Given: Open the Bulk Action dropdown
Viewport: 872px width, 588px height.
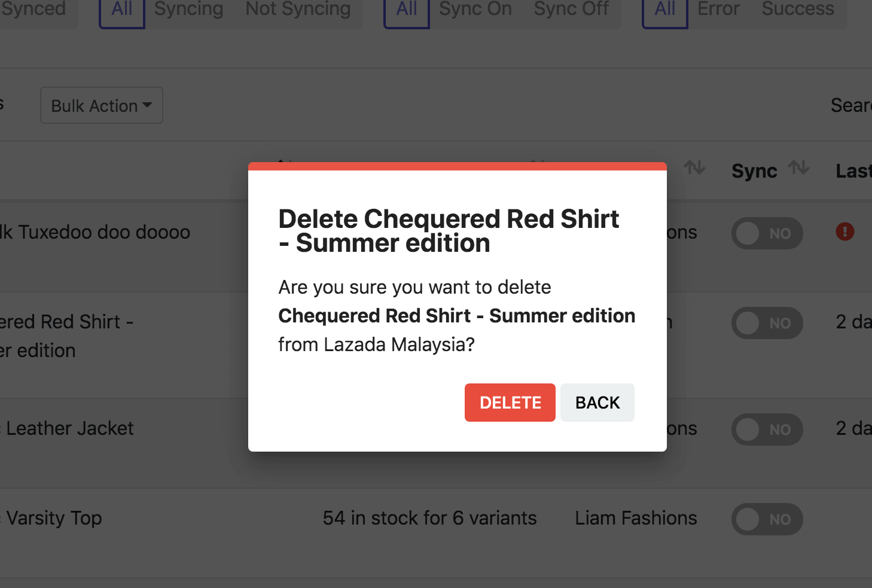Looking at the screenshot, I should (101, 106).
